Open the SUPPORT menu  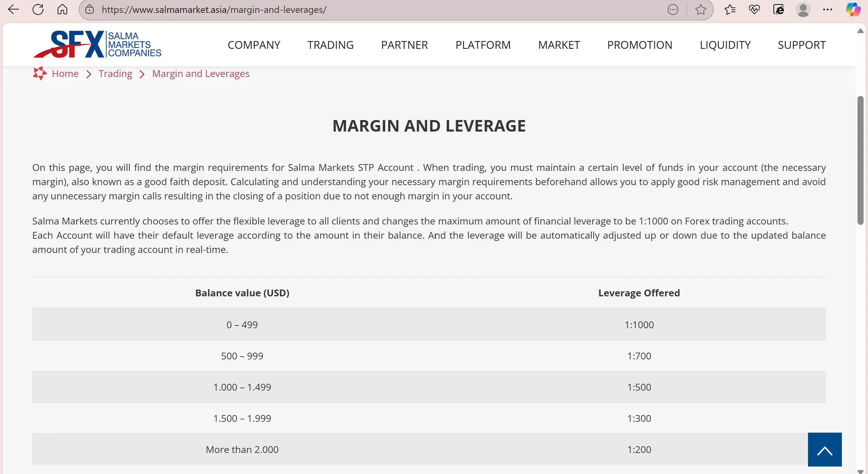click(802, 45)
